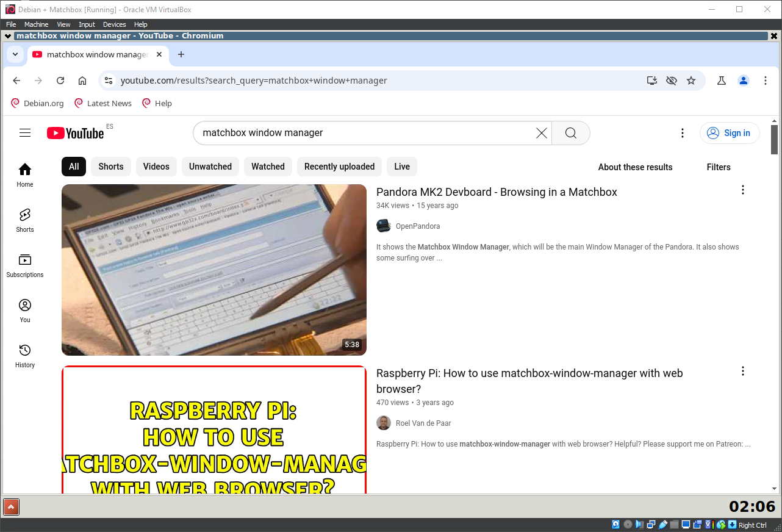Open the YouTube hamburger guide menu
Viewport: 782px width, 532px height.
click(25, 132)
